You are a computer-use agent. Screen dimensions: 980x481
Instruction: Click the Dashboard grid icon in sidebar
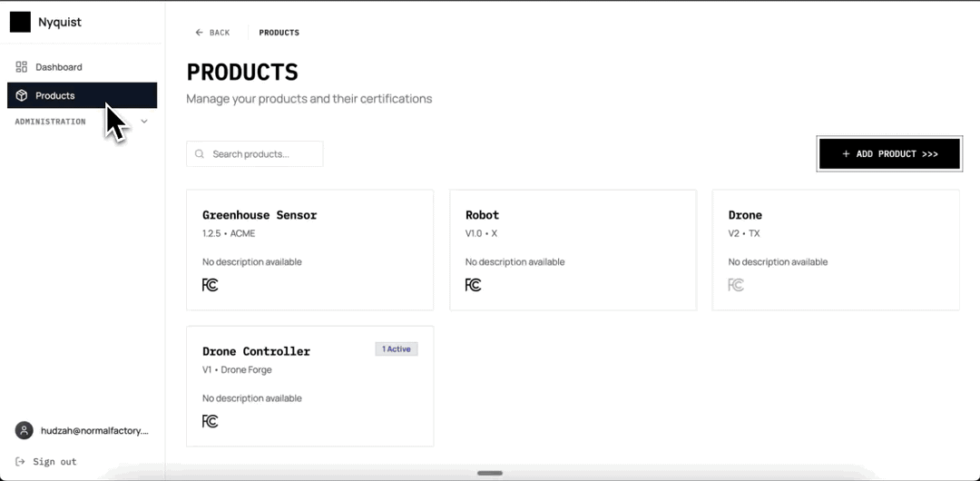[22, 67]
